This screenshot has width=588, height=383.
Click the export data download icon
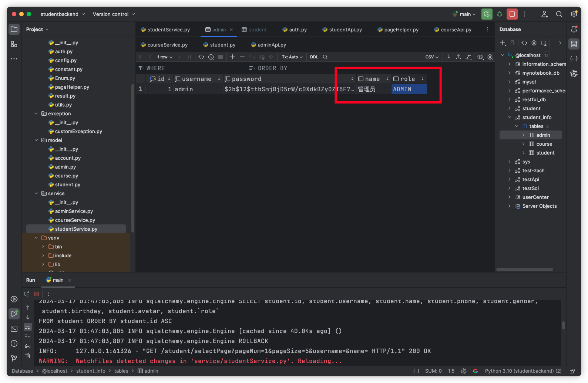[449, 57]
